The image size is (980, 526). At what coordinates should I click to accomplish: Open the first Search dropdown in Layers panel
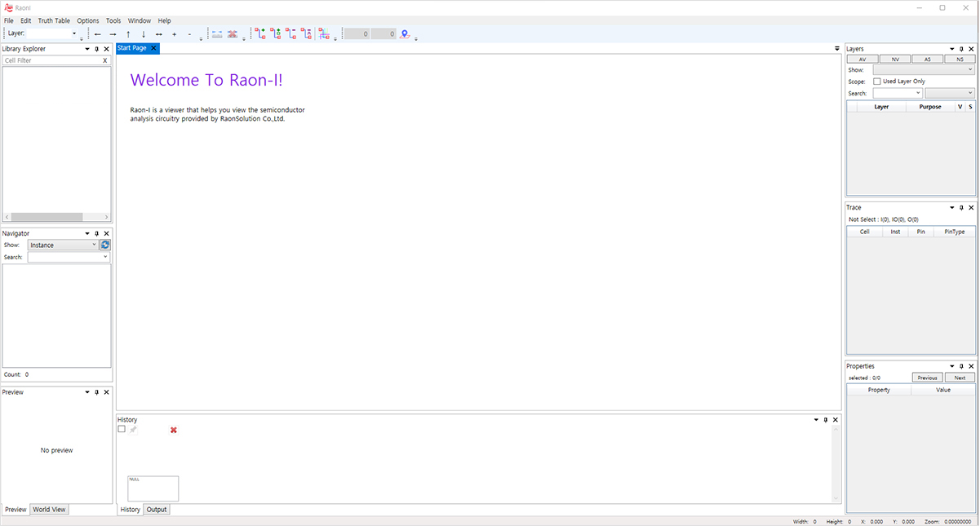tap(918, 93)
